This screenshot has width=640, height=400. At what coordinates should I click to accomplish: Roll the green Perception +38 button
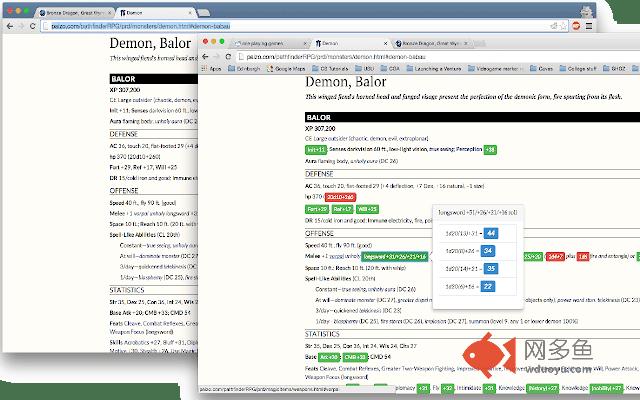click(x=490, y=150)
